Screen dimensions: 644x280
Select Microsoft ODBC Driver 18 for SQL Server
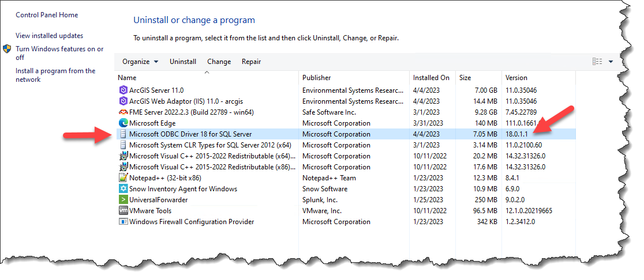[190, 134]
